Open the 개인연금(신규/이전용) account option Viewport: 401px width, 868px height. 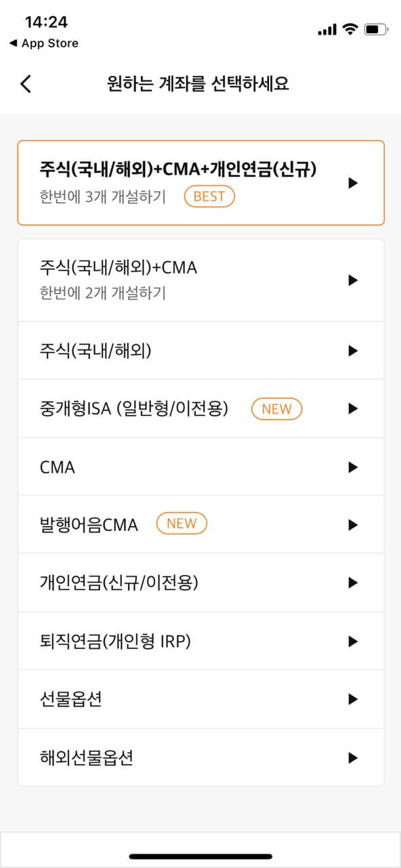pos(200,583)
